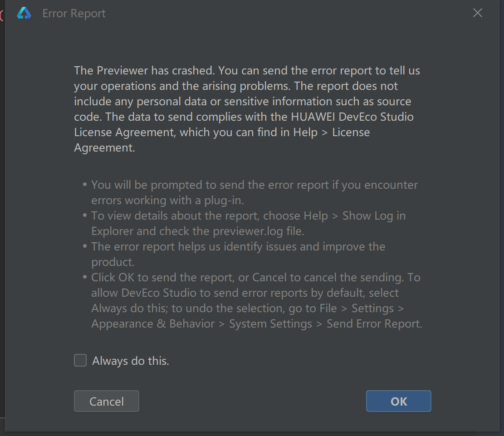Close the Error Report dialog
Image resolution: width=504 pixels, height=436 pixels.
pos(478,13)
